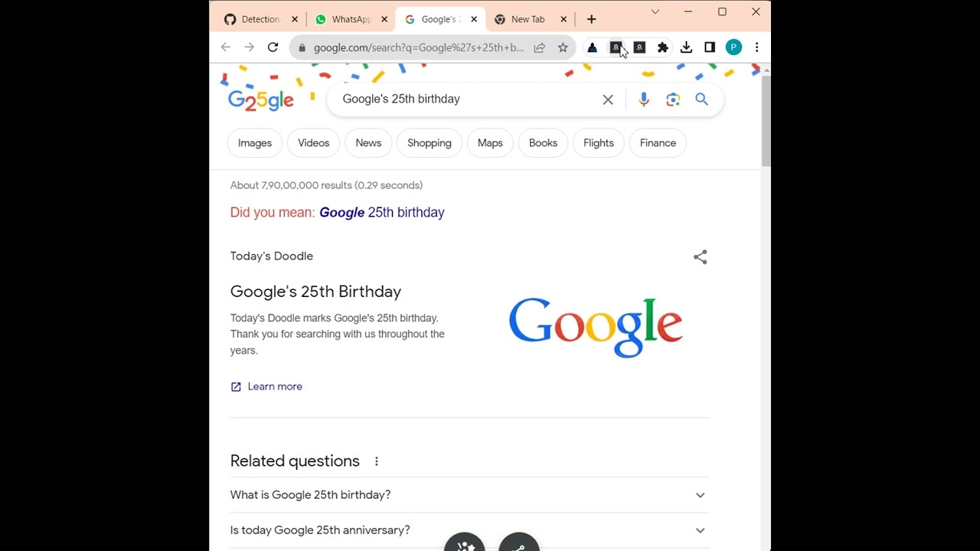Open the tab search dropdown arrow
Screen dimensions: 980x551
[655, 12]
